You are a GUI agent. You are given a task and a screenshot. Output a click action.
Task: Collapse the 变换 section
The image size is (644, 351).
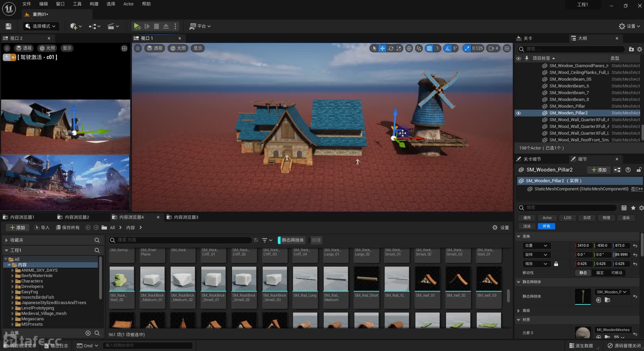pyautogui.click(x=519, y=236)
